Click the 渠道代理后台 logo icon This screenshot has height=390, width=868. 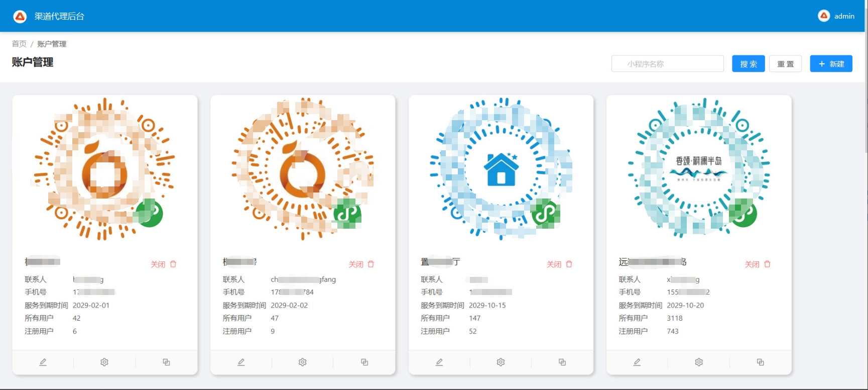(20, 17)
